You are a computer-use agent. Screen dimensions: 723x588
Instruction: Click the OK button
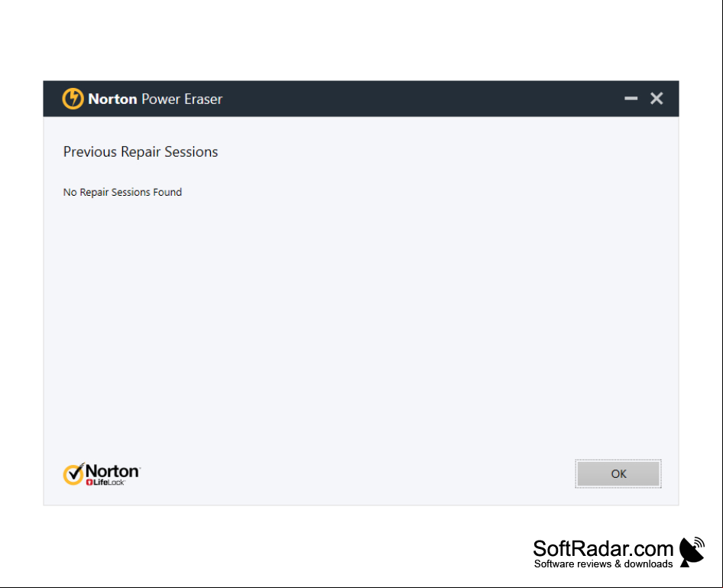pyautogui.click(x=618, y=473)
